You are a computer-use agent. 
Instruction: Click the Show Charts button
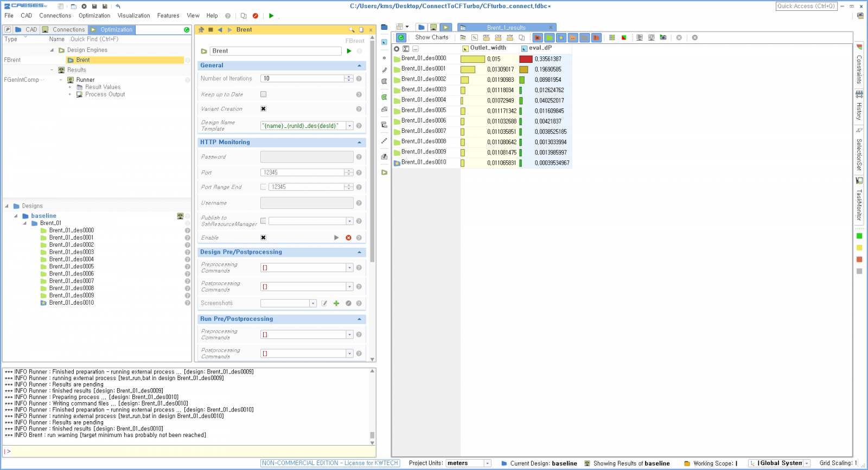(x=432, y=37)
